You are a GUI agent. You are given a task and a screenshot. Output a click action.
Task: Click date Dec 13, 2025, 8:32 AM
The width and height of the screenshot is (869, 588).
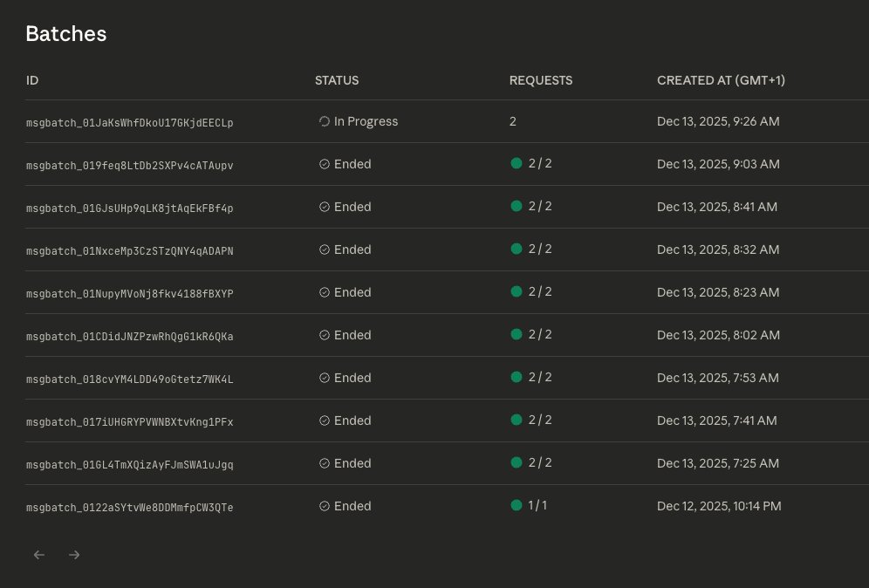[718, 250]
